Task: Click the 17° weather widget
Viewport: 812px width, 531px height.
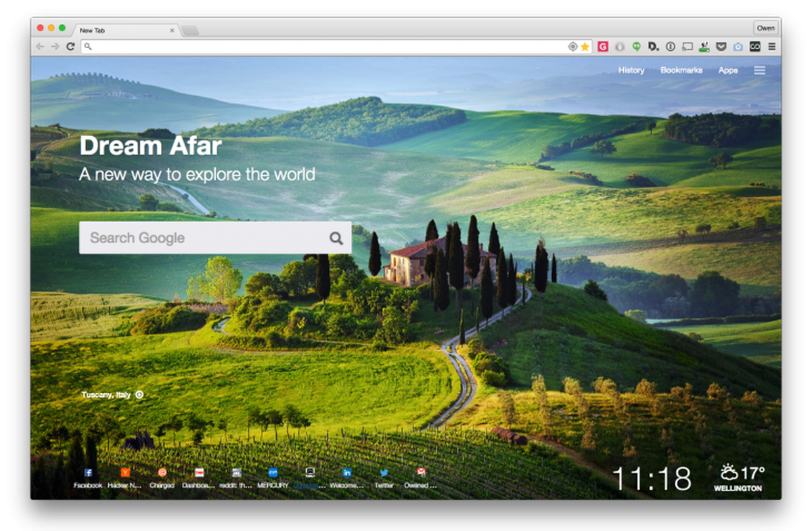Action: tap(742, 472)
